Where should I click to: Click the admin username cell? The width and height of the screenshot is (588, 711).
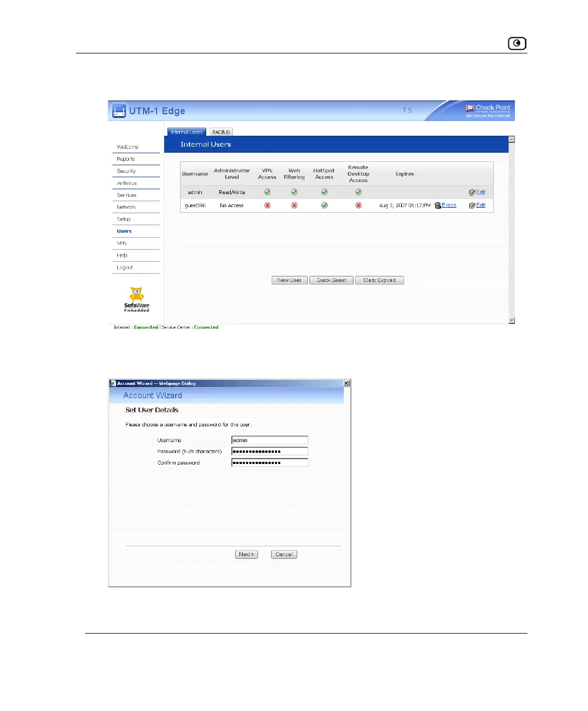pos(195,192)
